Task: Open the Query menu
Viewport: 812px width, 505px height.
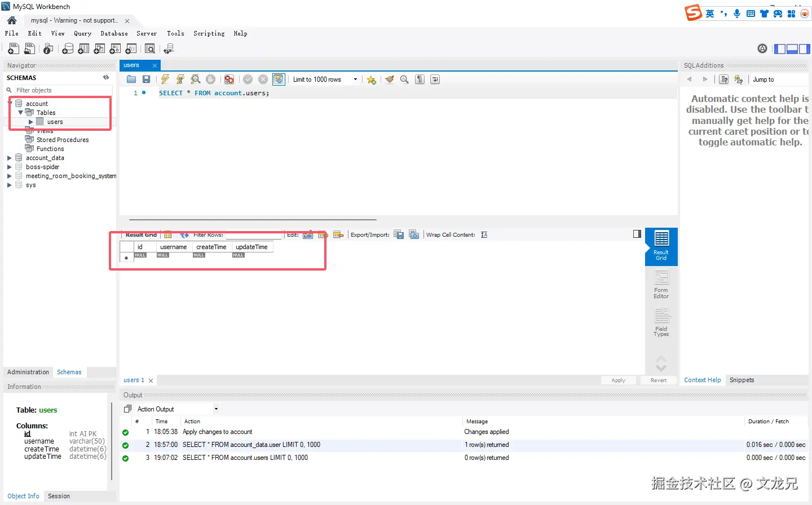Action: point(82,33)
